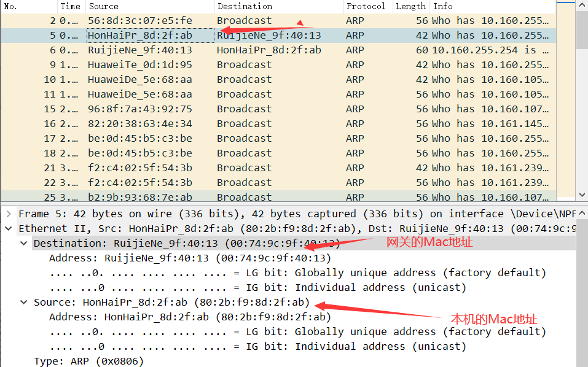Select the Destination field line
Screen dimensions: 588x367
click(x=304, y=244)
